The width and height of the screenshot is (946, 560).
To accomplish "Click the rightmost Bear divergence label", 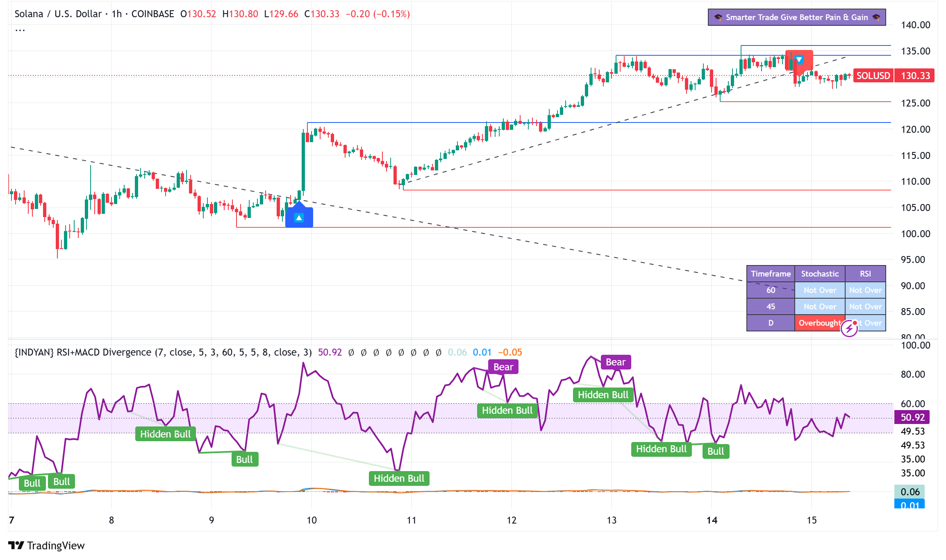I will click(616, 362).
